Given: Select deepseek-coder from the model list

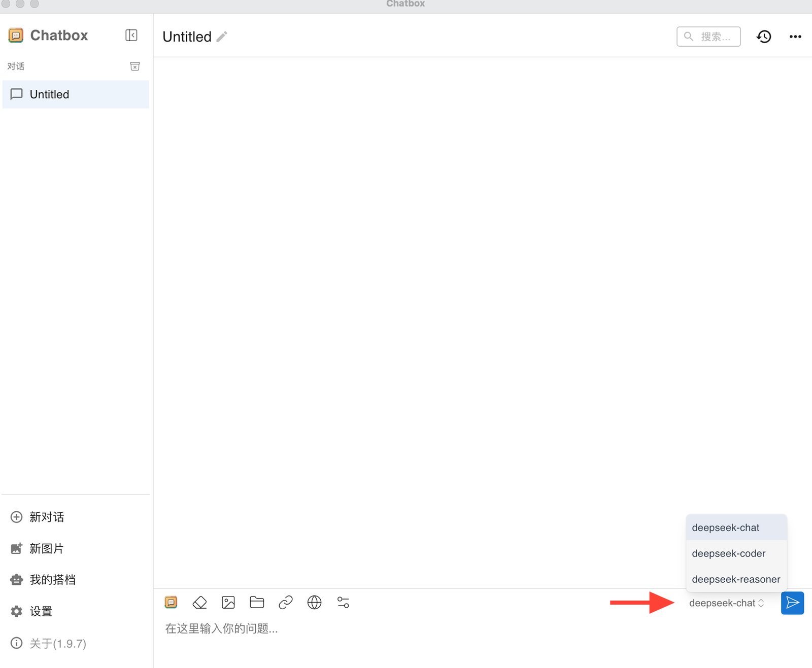Looking at the screenshot, I should (729, 553).
